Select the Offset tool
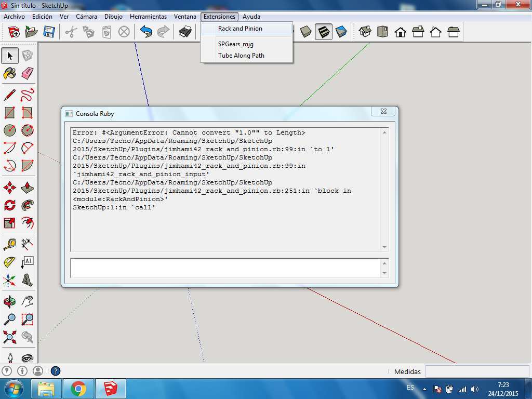Image resolution: width=532 pixels, height=399 pixels. pos(27,223)
